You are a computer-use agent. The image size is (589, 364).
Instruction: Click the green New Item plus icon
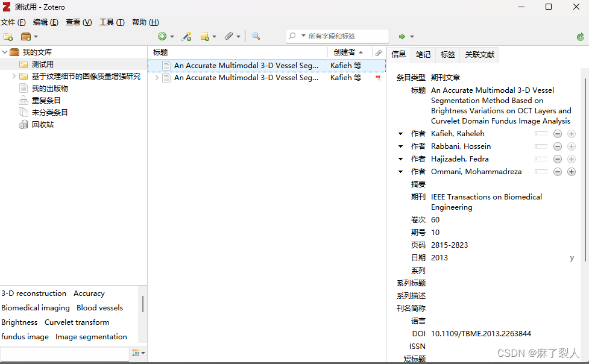point(162,36)
